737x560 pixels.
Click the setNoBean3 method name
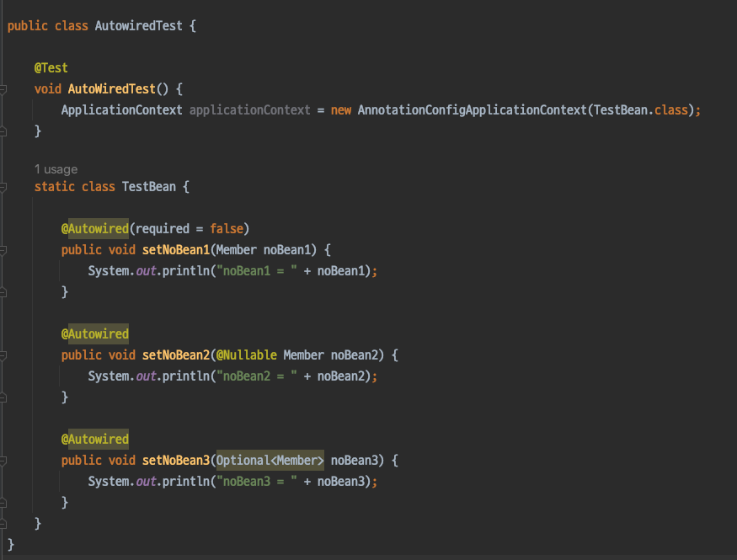[x=176, y=461]
